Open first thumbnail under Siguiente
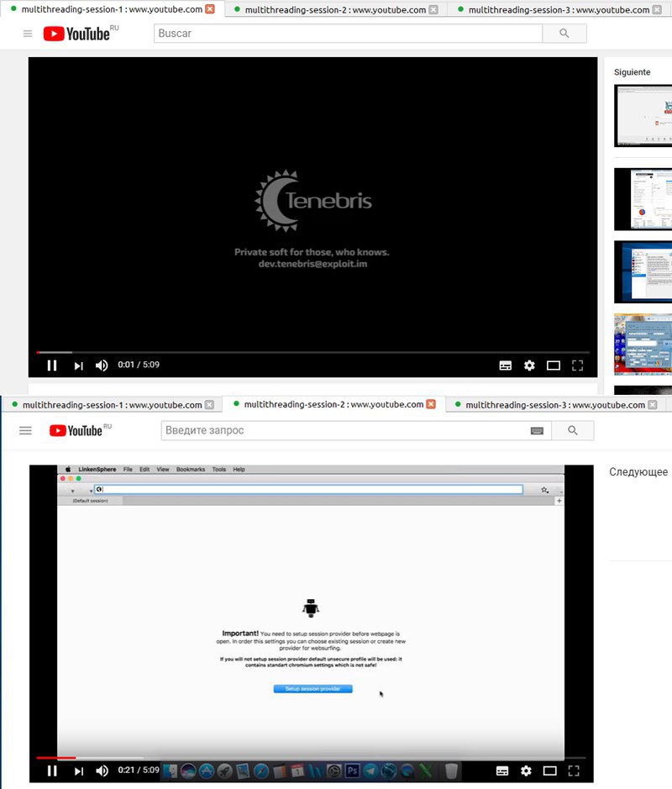 [643, 116]
